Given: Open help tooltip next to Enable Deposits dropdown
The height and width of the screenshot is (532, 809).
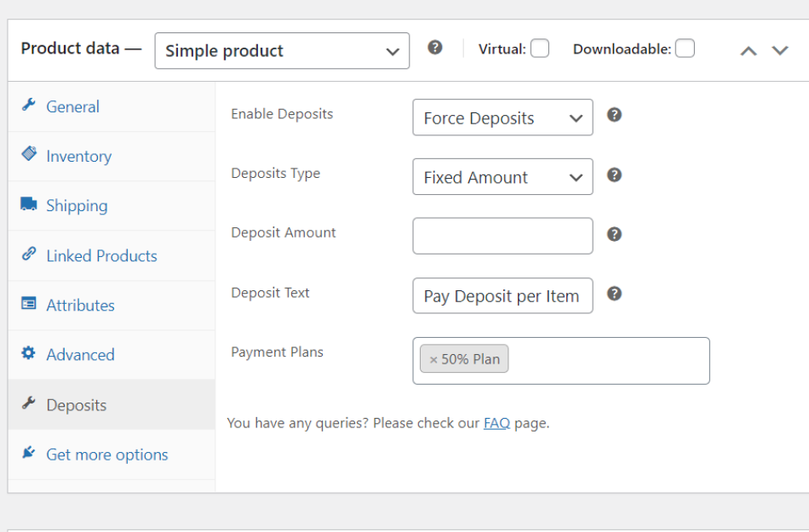Looking at the screenshot, I should [x=614, y=114].
